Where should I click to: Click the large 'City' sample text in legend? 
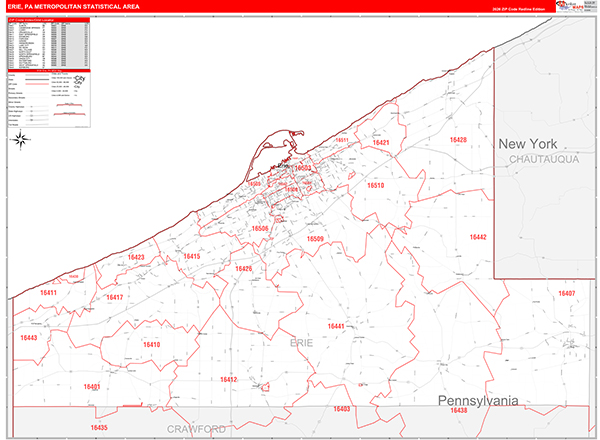80,78
